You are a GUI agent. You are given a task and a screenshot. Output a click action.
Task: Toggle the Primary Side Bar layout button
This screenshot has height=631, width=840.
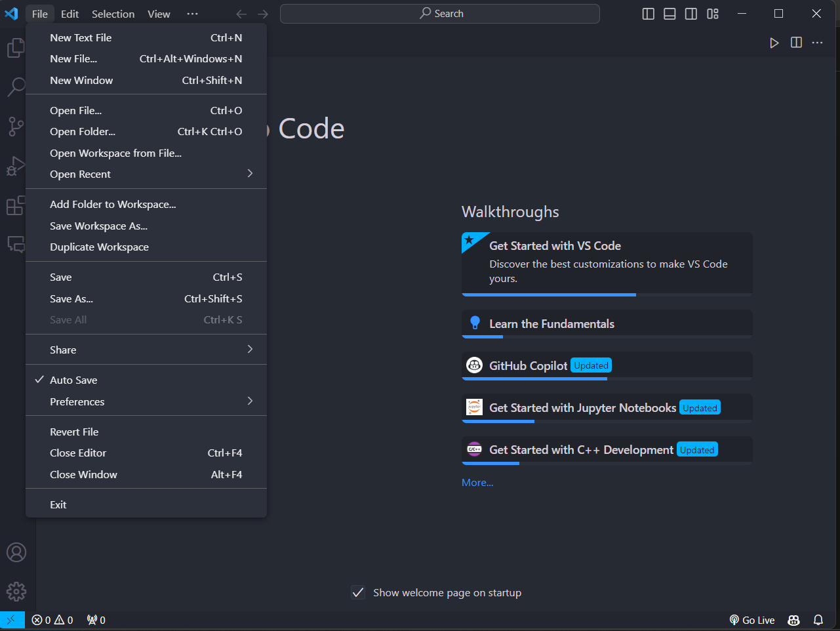coord(648,14)
